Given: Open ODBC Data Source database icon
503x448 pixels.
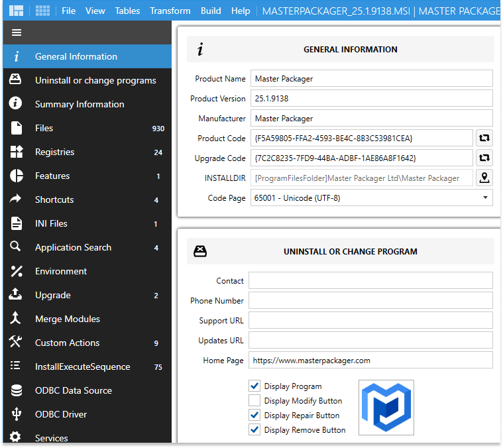Looking at the screenshot, I should (x=17, y=390).
